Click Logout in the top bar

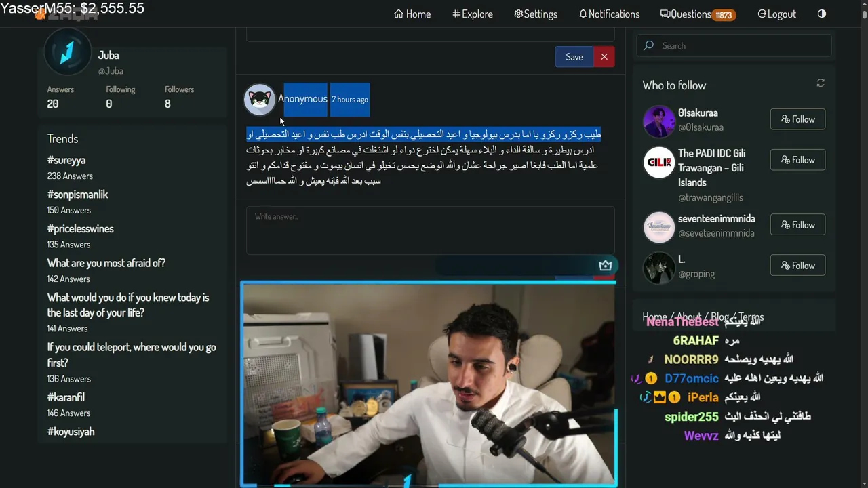coord(776,14)
